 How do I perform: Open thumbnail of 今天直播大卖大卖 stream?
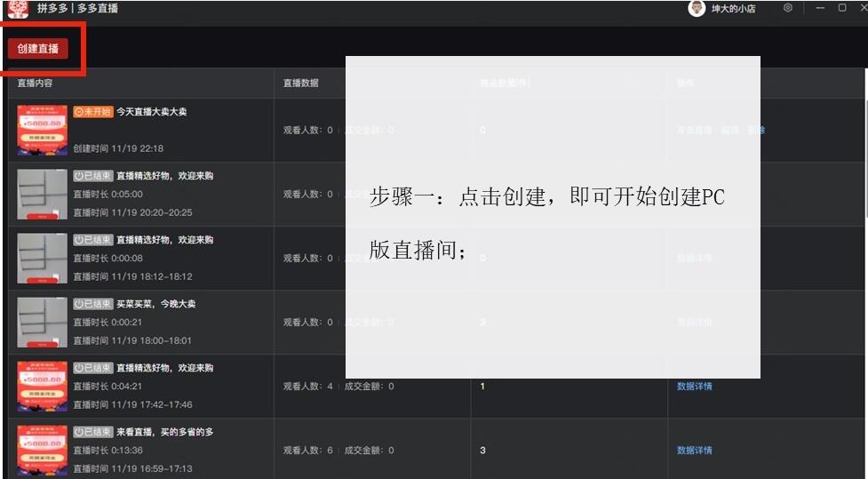[x=42, y=130]
